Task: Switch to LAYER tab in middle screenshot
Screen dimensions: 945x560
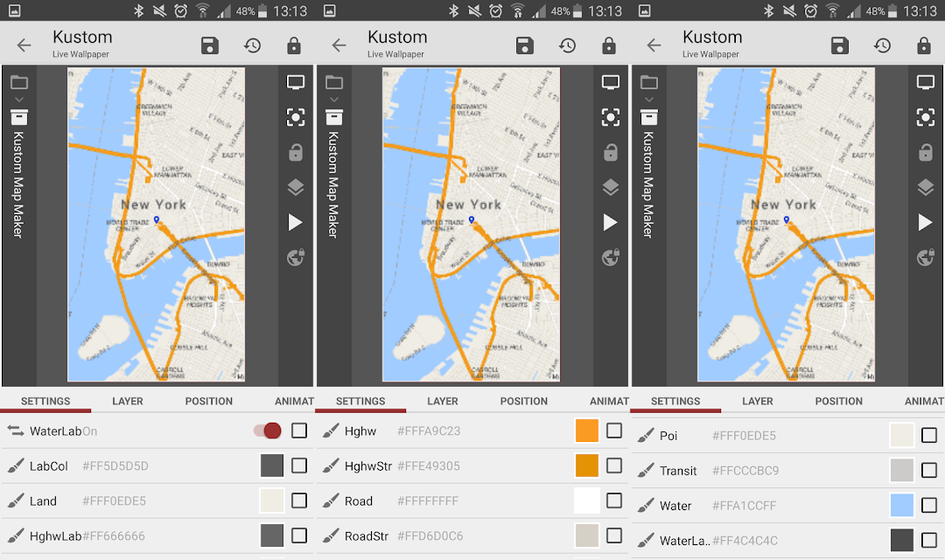Action: pos(443,401)
